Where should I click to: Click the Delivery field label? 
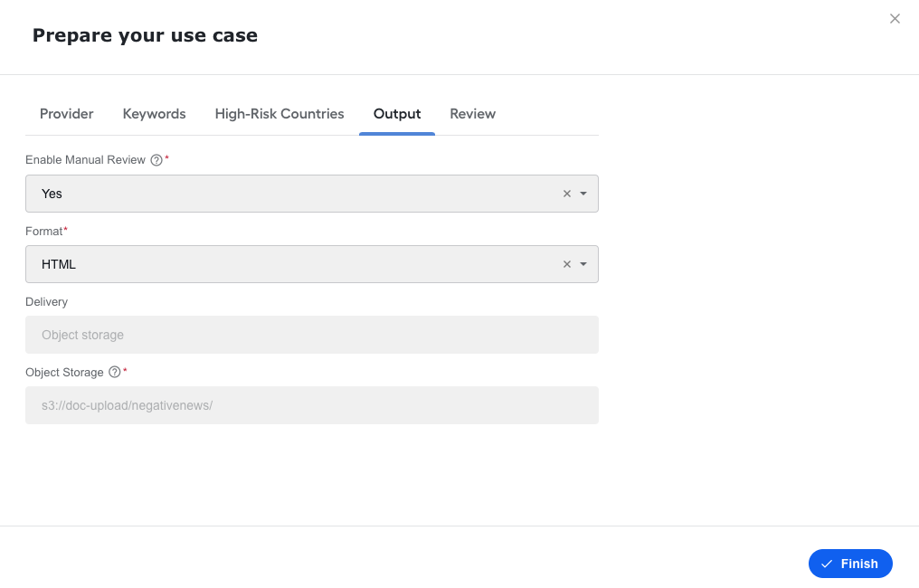[46, 302]
